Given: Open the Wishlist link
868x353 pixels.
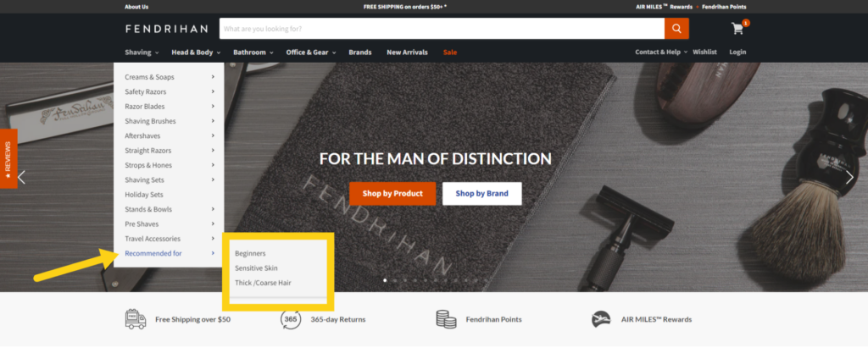Looking at the screenshot, I should pyautogui.click(x=704, y=52).
